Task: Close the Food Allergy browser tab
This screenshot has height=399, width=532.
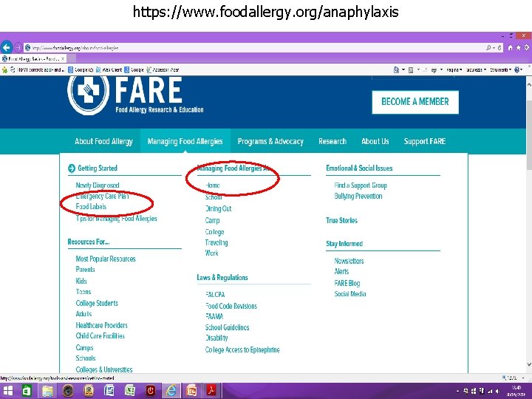Action: click(x=63, y=58)
